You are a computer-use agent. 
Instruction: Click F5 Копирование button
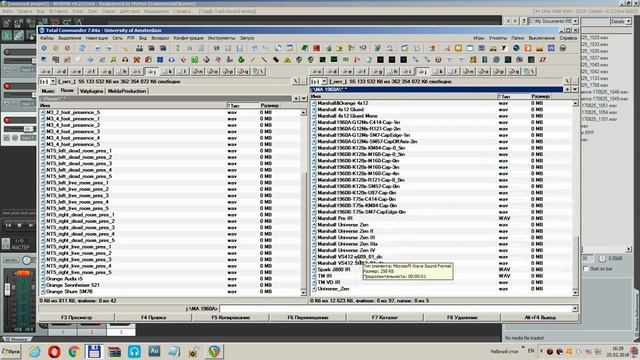(x=231, y=317)
